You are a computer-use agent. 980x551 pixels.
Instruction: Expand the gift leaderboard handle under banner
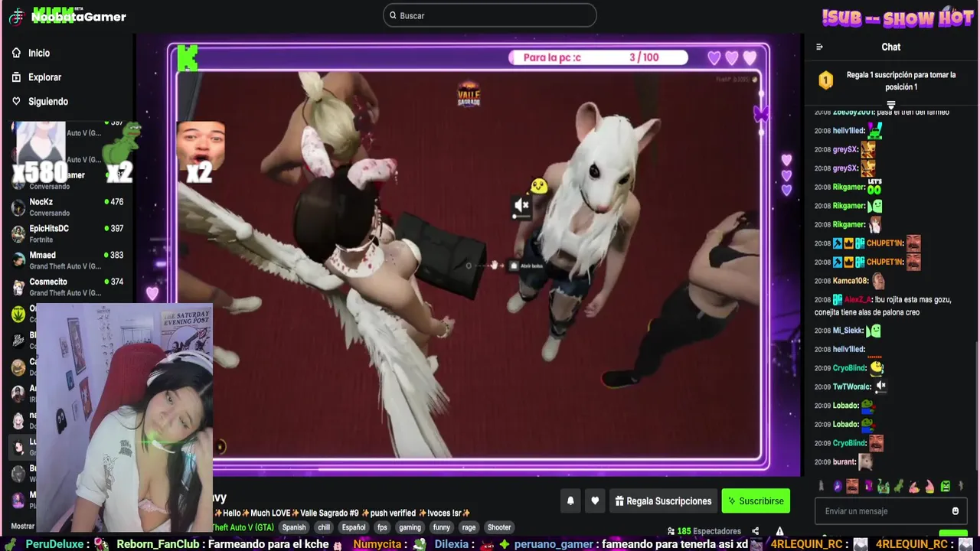click(x=891, y=105)
